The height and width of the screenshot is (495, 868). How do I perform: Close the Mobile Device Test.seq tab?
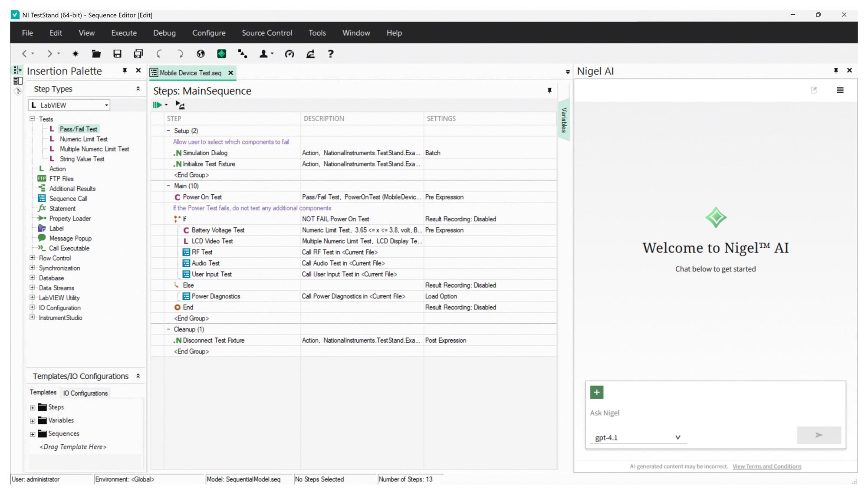tap(231, 73)
